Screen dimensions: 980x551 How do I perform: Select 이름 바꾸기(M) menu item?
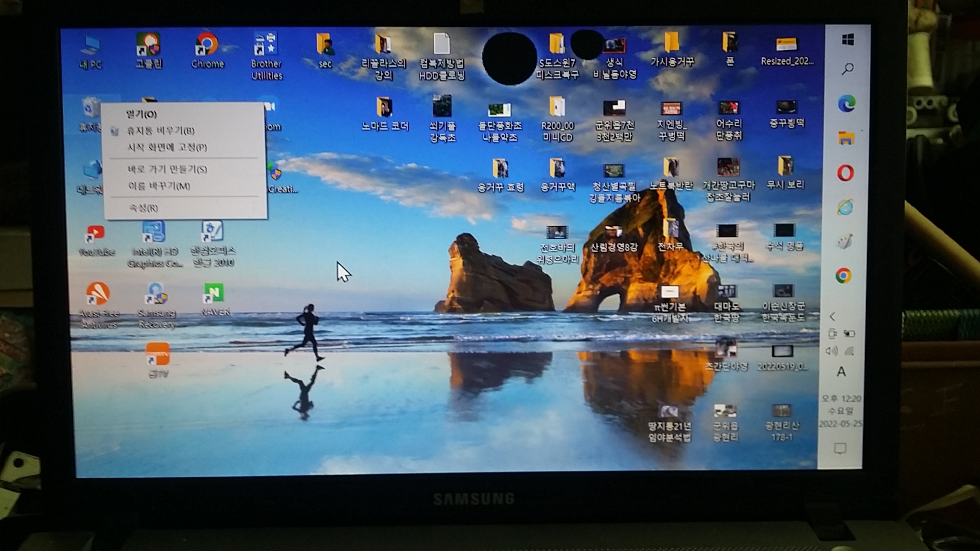185,186
